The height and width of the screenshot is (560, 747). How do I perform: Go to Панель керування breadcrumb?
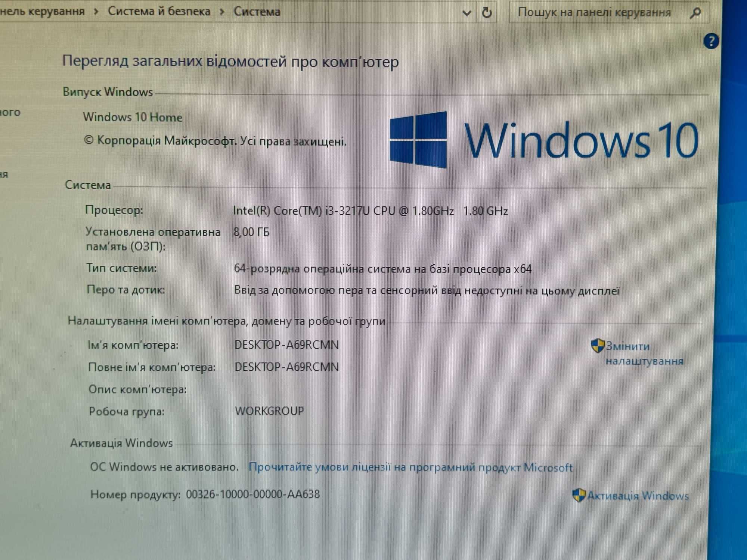[42, 11]
